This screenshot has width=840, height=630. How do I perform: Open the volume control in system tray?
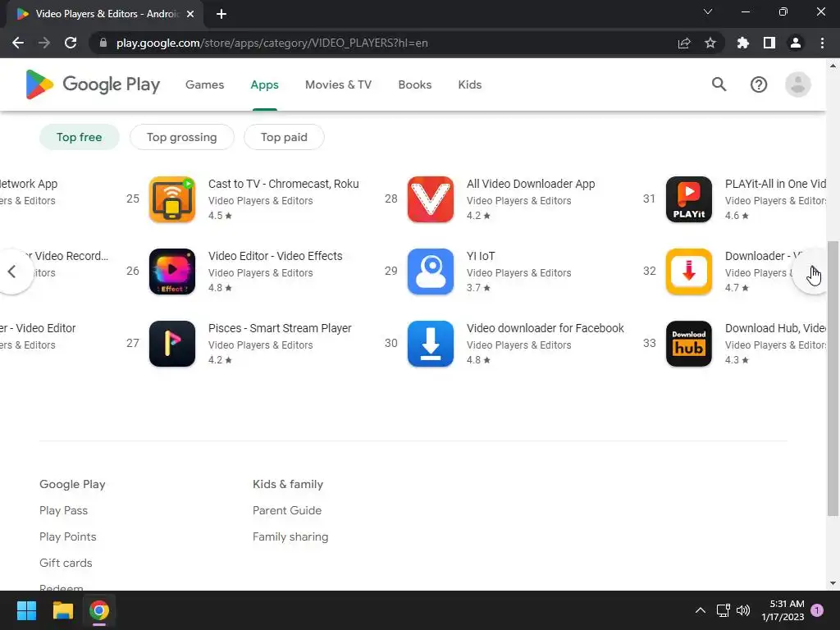pos(743,610)
